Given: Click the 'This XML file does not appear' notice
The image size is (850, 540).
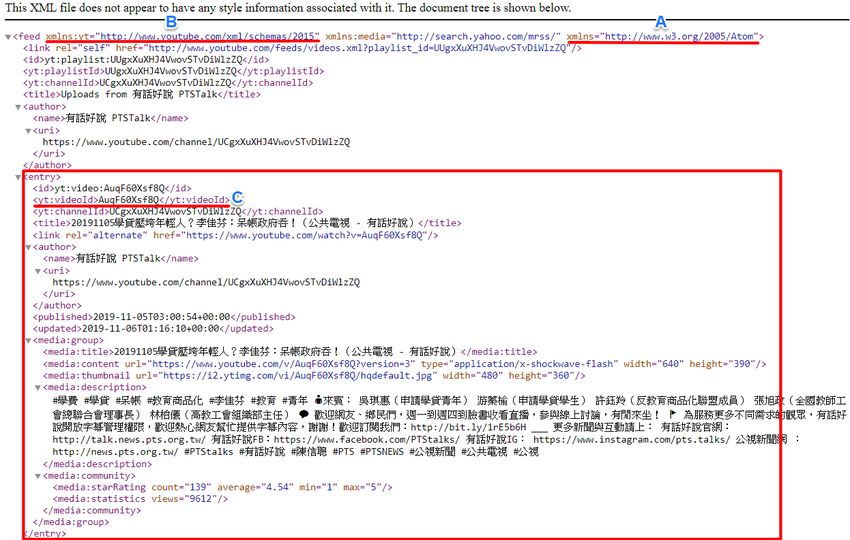Looking at the screenshot, I should tap(288, 8).
